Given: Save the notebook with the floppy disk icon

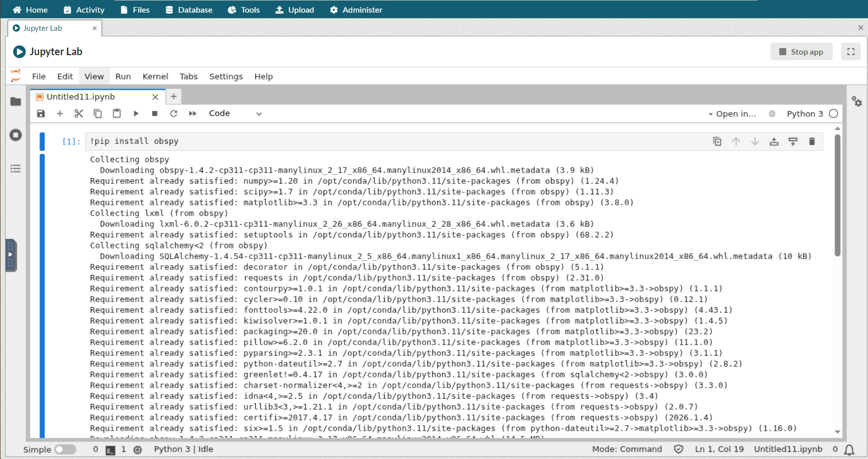Looking at the screenshot, I should point(41,113).
